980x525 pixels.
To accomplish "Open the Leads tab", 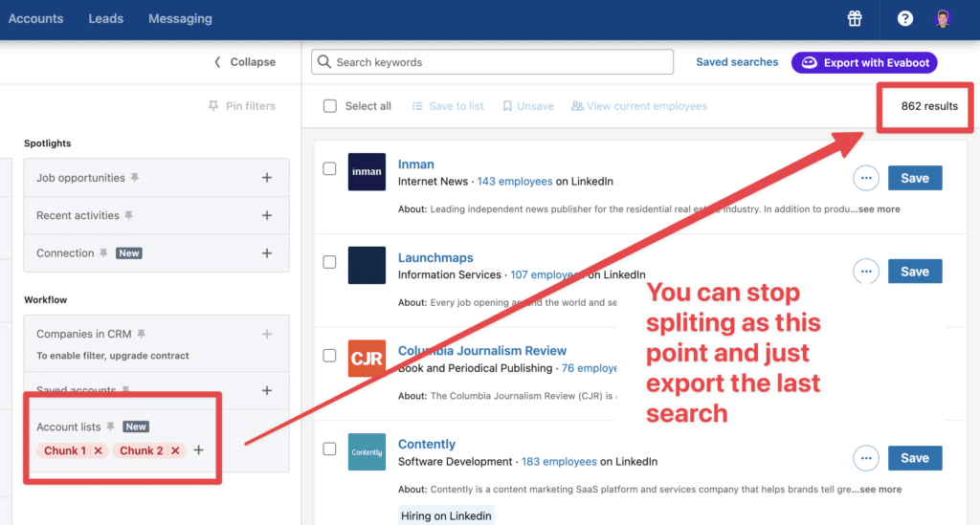I will click(105, 19).
